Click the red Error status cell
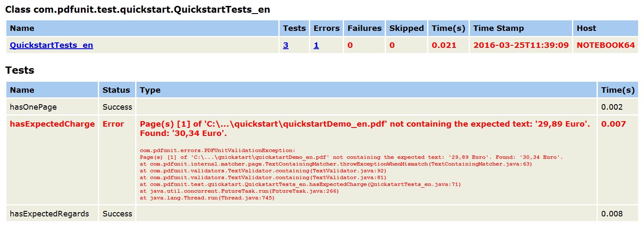This screenshot has height=227, width=644. click(x=113, y=124)
